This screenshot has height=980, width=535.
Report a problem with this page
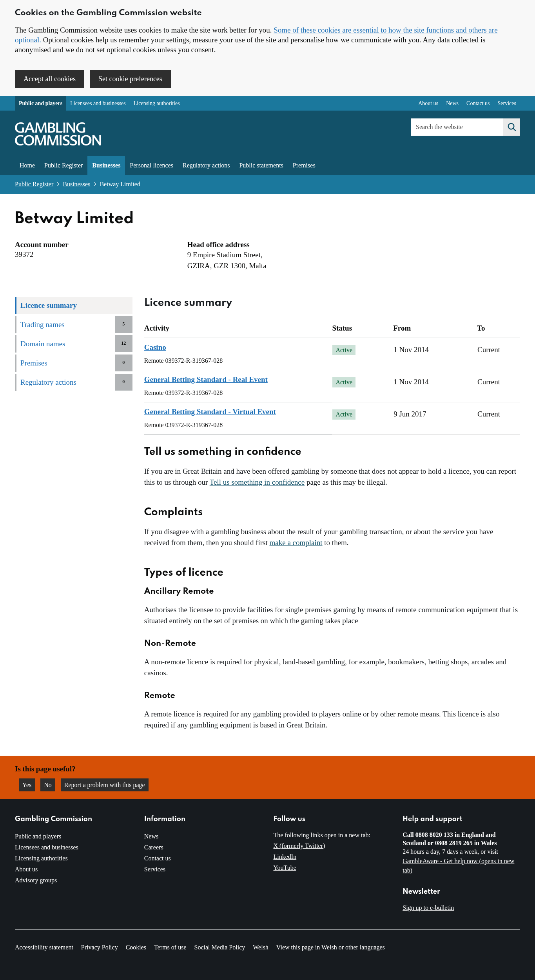(105, 785)
